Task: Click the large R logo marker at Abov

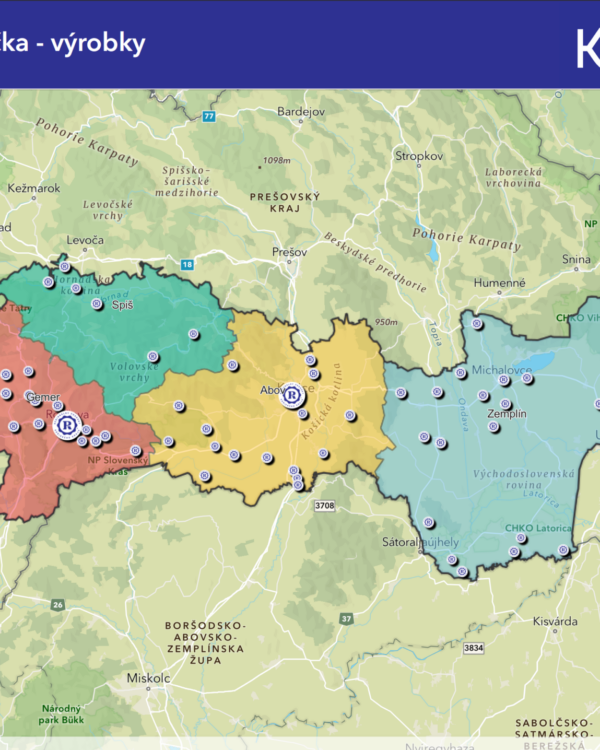Action: tap(292, 396)
